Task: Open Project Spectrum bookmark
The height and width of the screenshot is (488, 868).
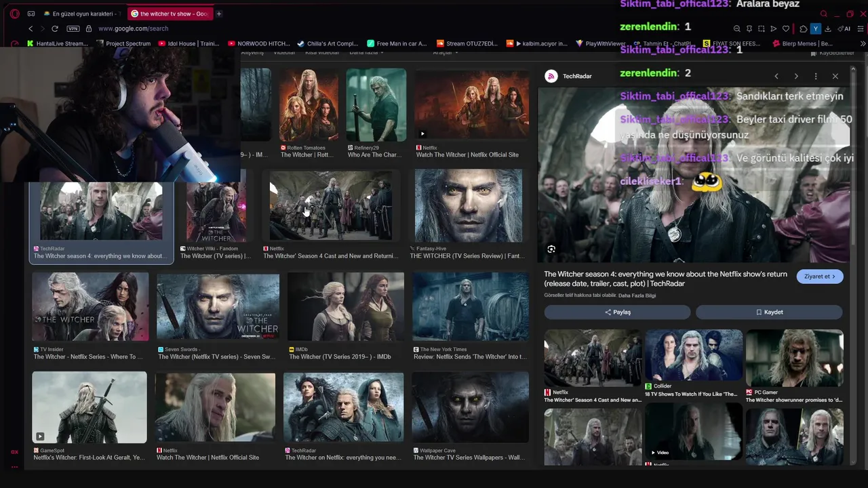Action: tap(123, 43)
